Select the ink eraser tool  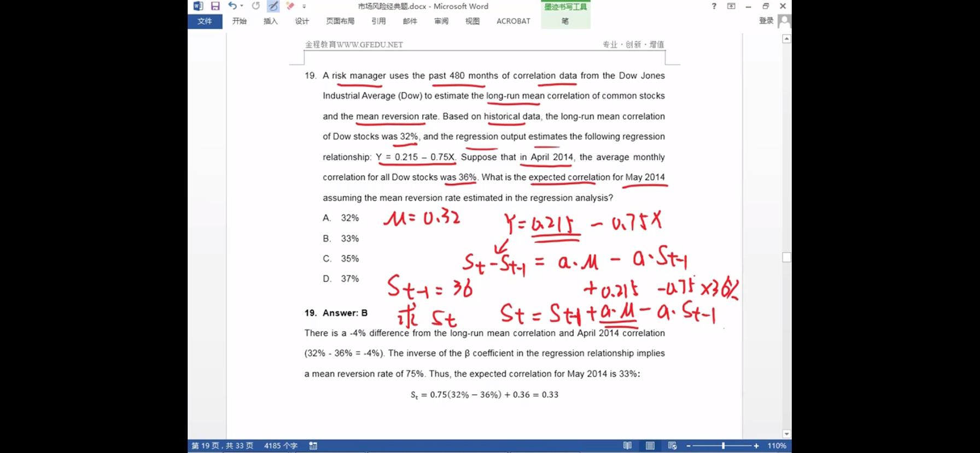[x=290, y=6]
